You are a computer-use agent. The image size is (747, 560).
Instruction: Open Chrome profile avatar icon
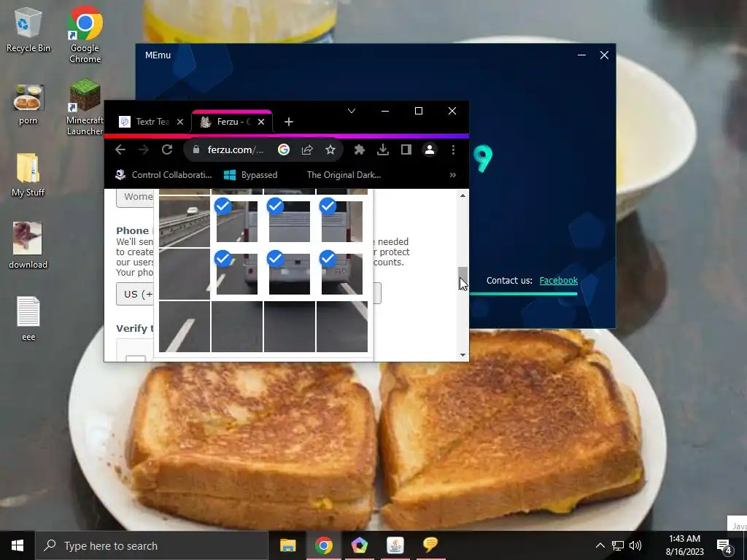point(429,149)
